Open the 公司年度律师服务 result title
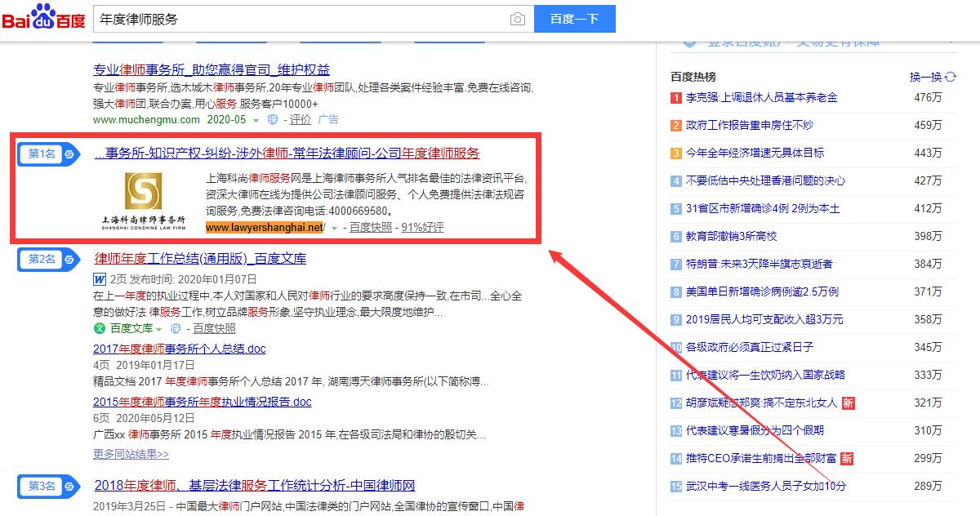The image size is (980, 516). pyautogui.click(x=287, y=153)
